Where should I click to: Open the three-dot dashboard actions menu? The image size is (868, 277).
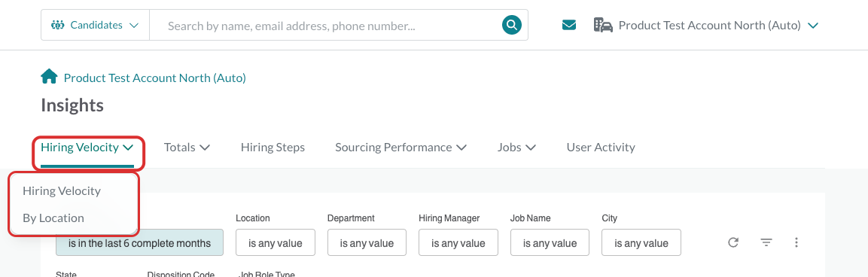coord(796,242)
